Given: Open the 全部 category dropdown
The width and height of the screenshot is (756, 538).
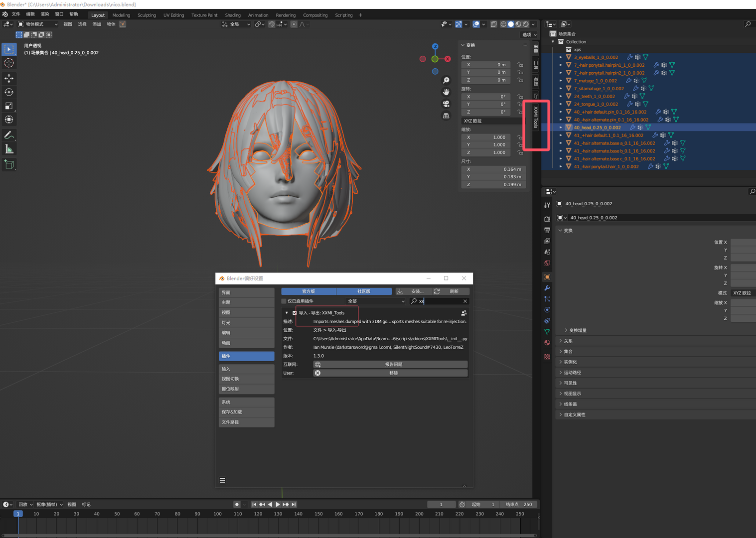Looking at the screenshot, I should (x=376, y=301).
